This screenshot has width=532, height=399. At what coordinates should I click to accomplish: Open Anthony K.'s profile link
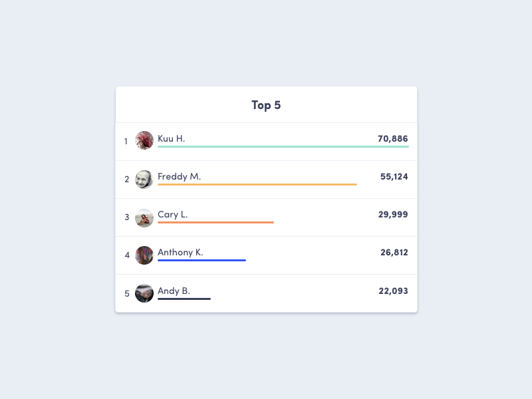pyautogui.click(x=181, y=252)
